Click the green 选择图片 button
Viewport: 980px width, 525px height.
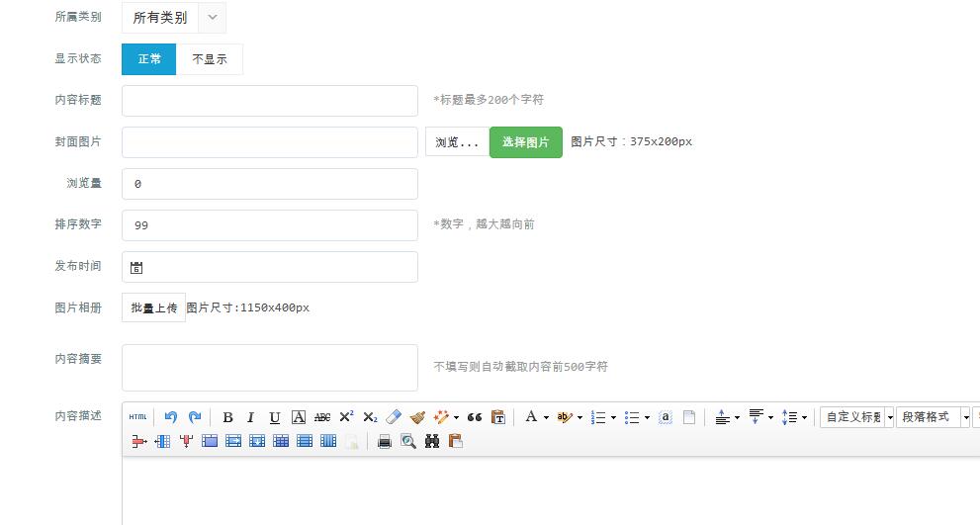(x=526, y=142)
